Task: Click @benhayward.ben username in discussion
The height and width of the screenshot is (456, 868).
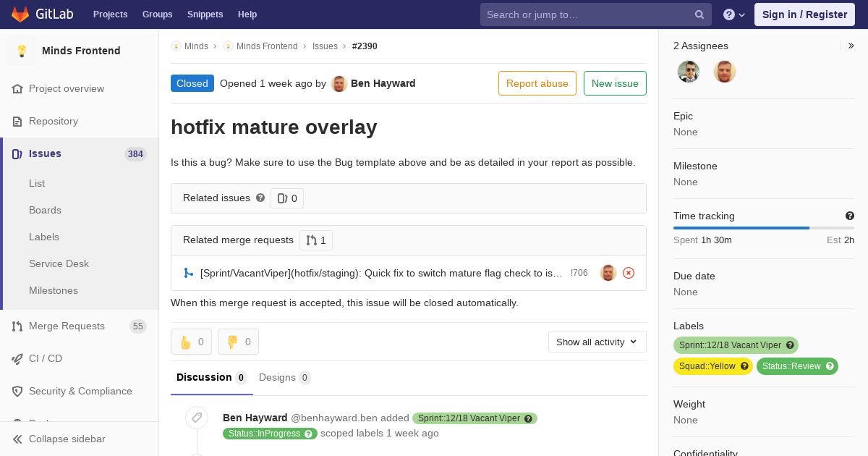Action: click(x=334, y=418)
